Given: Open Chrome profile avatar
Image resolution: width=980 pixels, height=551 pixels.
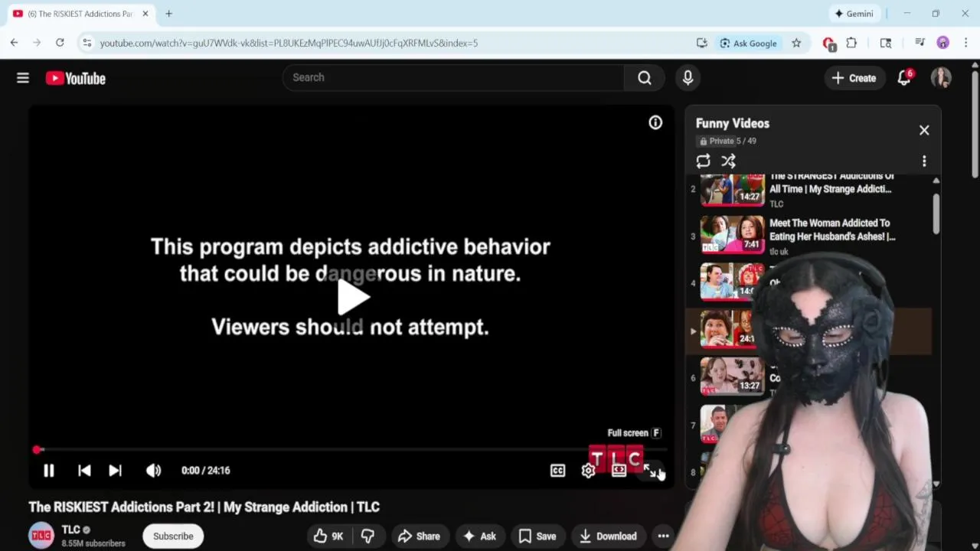Looking at the screenshot, I should [943, 43].
